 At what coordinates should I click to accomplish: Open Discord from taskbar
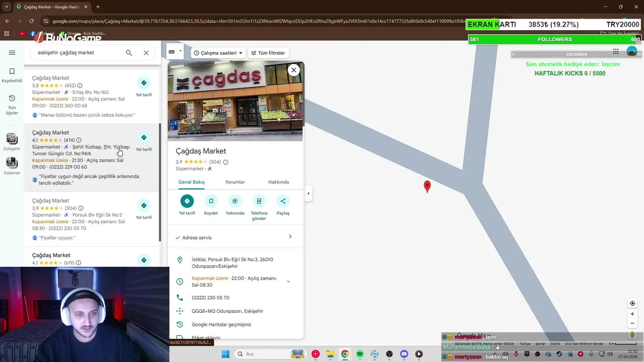pos(404,354)
